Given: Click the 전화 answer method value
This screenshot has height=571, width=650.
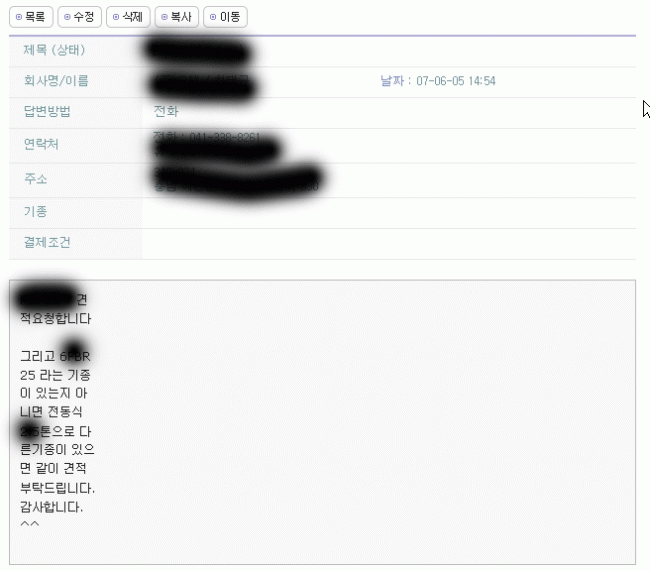Looking at the screenshot, I should click(166, 111).
